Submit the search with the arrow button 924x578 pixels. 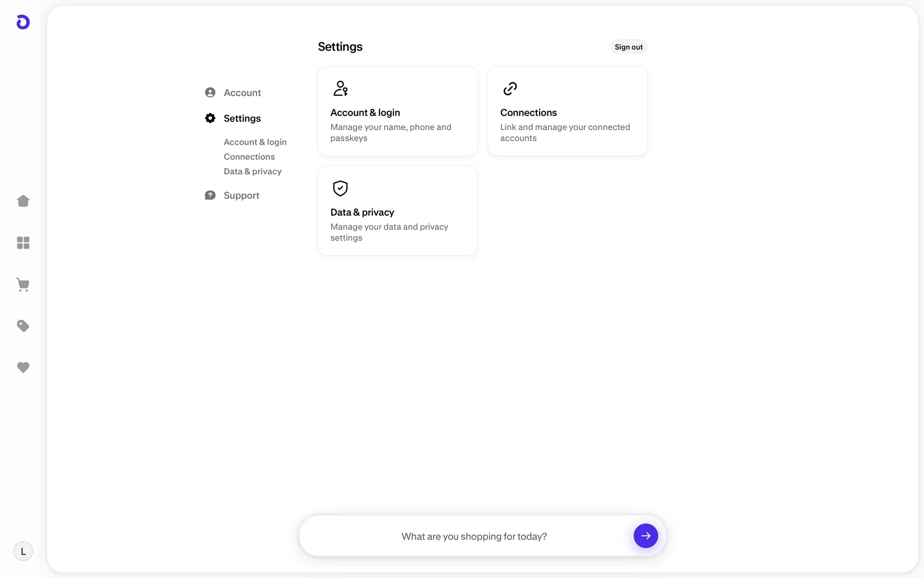pos(645,536)
